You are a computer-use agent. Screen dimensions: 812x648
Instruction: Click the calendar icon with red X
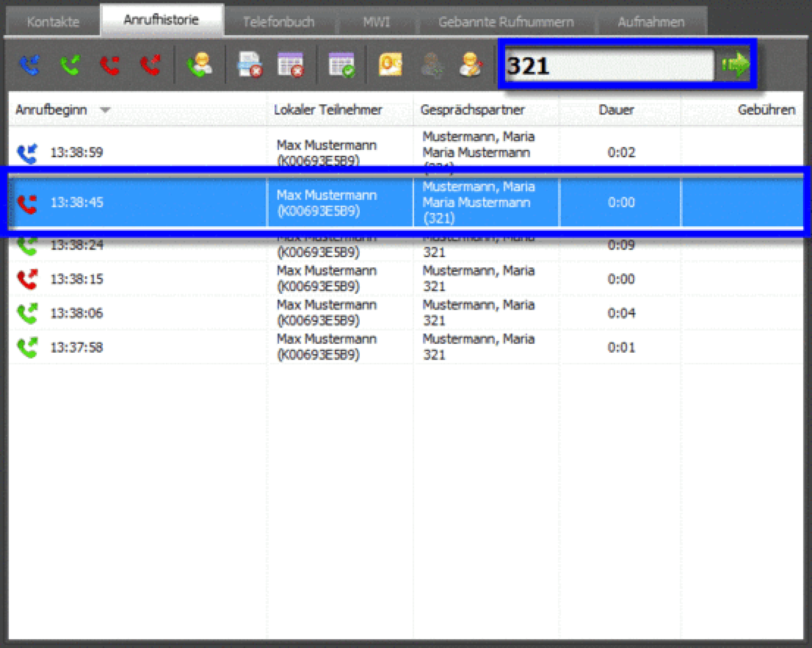[290, 65]
